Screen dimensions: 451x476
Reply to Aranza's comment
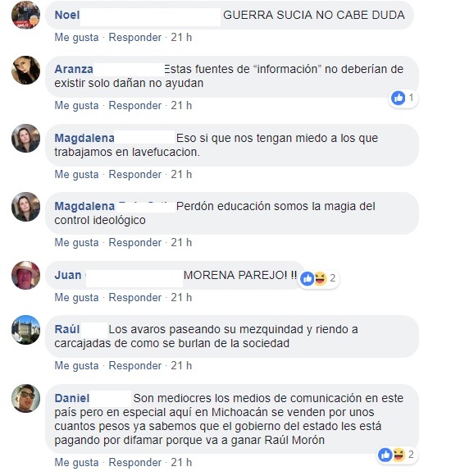coord(135,105)
